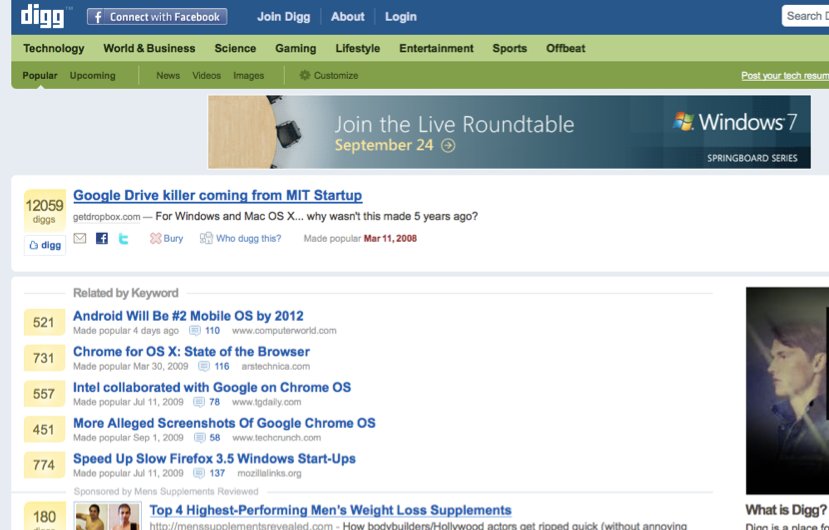The height and width of the screenshot is (530, 829).
Task: Open Android Will Be #2 Mobile OS story
Action: (x=188, y=316)
